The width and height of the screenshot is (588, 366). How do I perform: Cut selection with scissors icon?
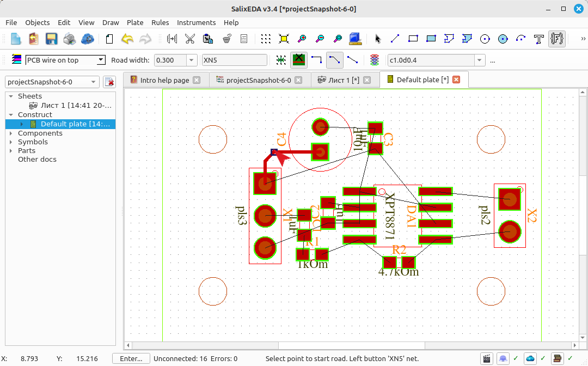coord(190,39)
